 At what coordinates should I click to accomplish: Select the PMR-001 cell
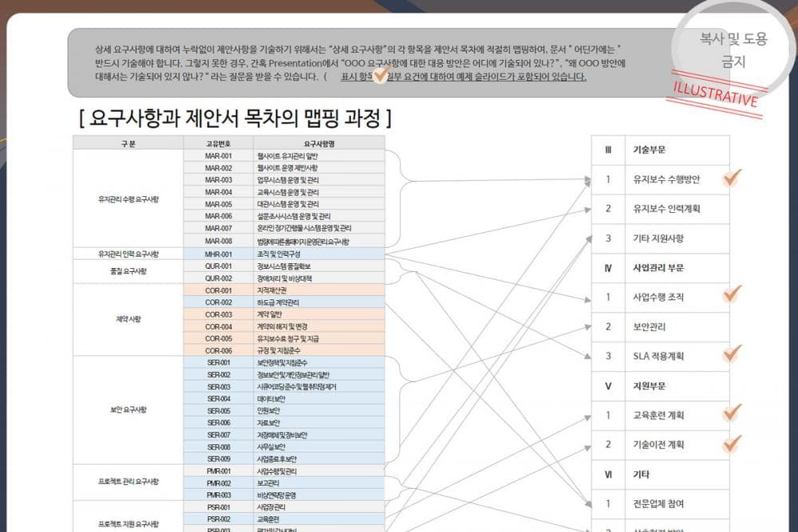pyautogui.click(x=219, y=471)
